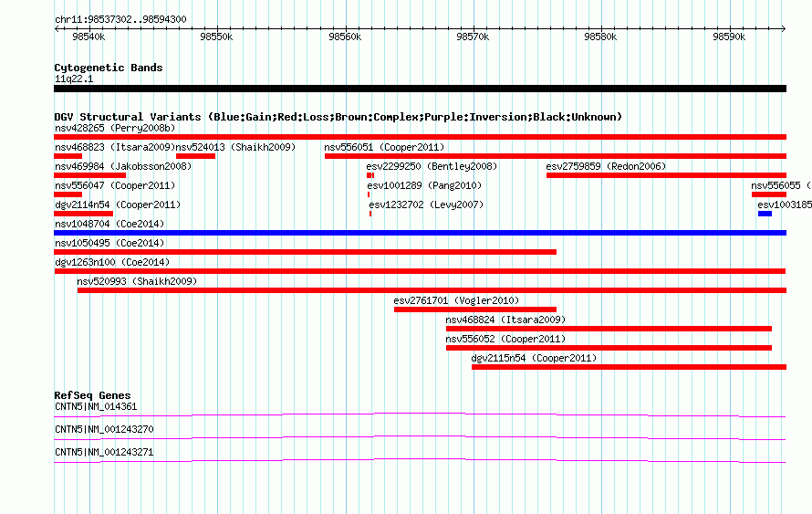812x514 pixels.
Task: Click nsv1050495 (Coe2014) label
Action: tap(109, 243)
